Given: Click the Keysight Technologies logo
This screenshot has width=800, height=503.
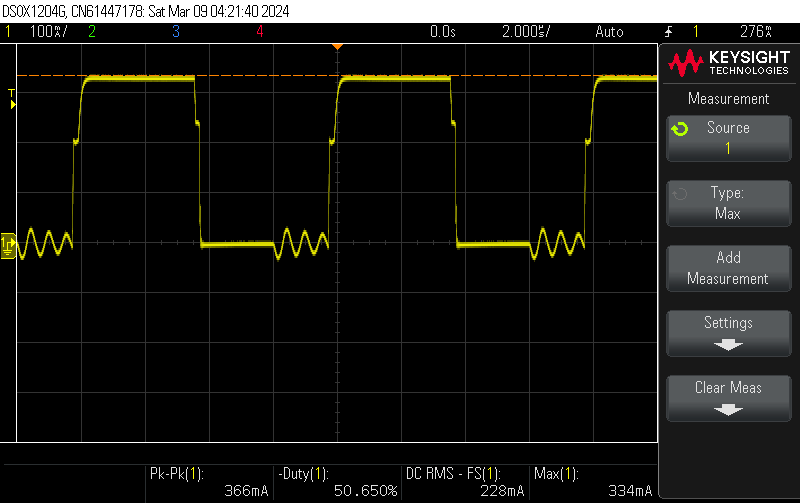Looking at the screenshot, I should (x=729, y=63).
